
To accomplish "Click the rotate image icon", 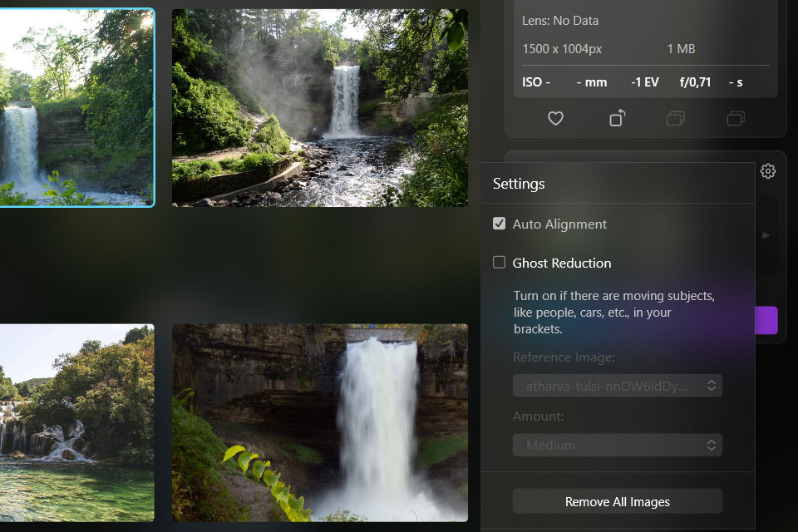I will tap(617, 119).
